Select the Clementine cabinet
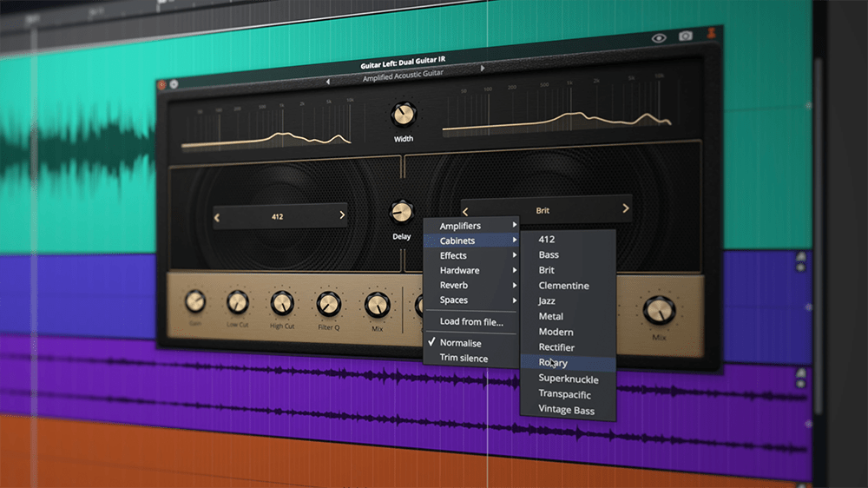This screenshot has height=488, width=868. point(563,285)
